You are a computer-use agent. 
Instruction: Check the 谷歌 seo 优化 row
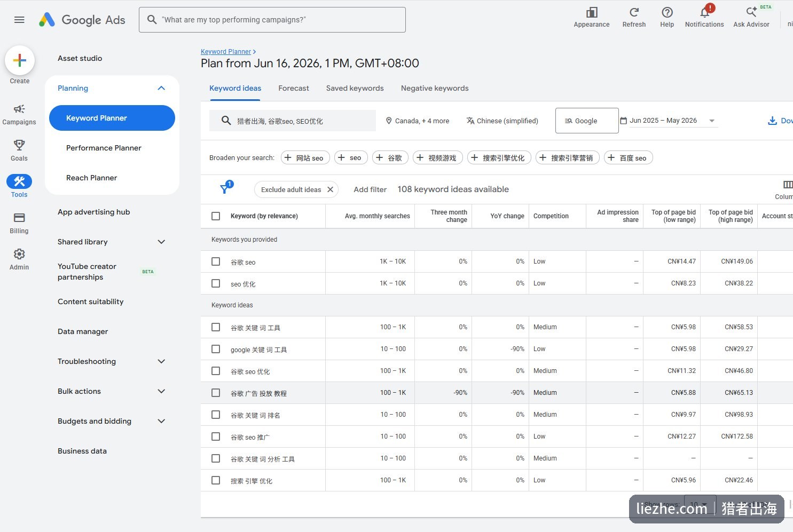[216, 371]
